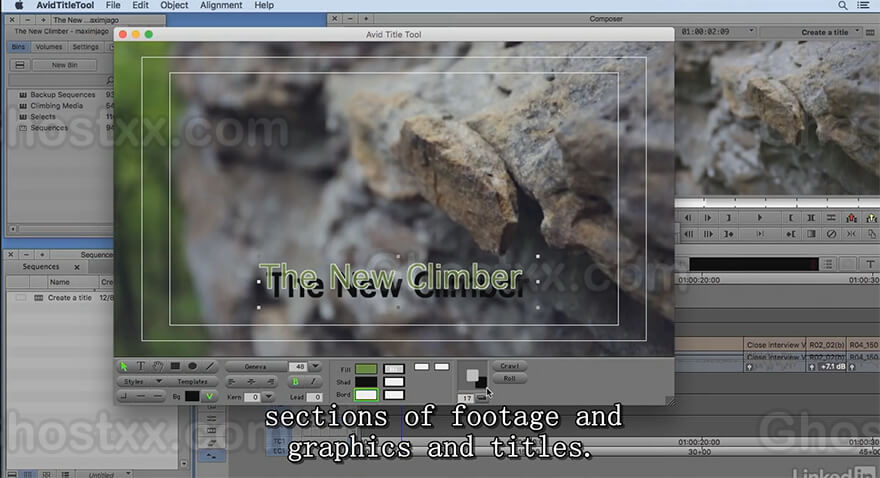Click the red Lift arrow icon
Image resolution: width=880 pixels, height=478 pixels.
(x=851, y=218)
